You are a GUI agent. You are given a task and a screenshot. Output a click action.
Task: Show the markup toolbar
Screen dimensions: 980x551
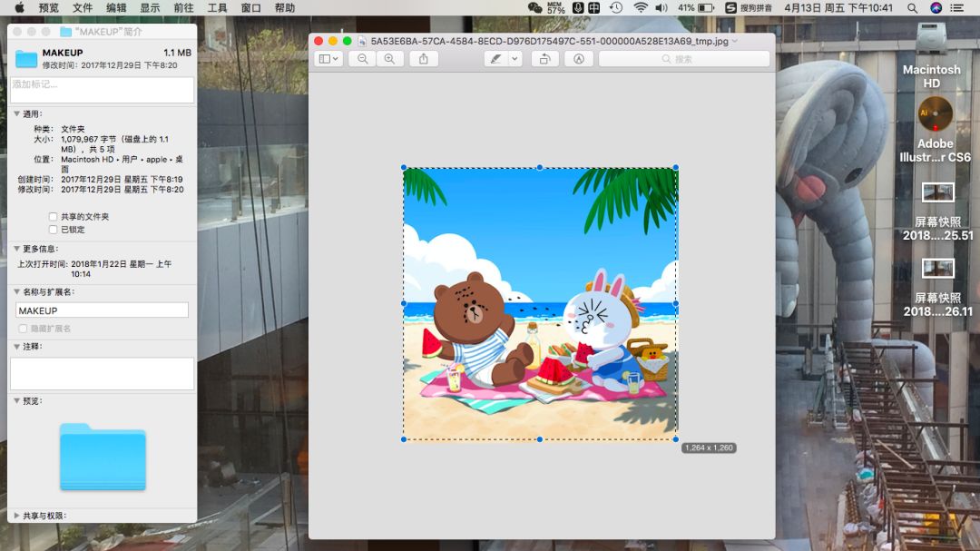tap(578, 59)
